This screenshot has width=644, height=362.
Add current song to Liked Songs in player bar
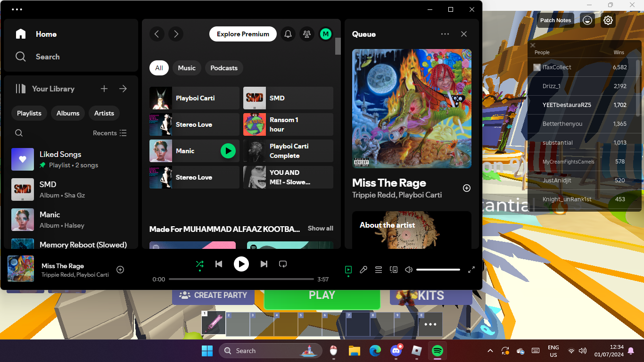[120, 270]
